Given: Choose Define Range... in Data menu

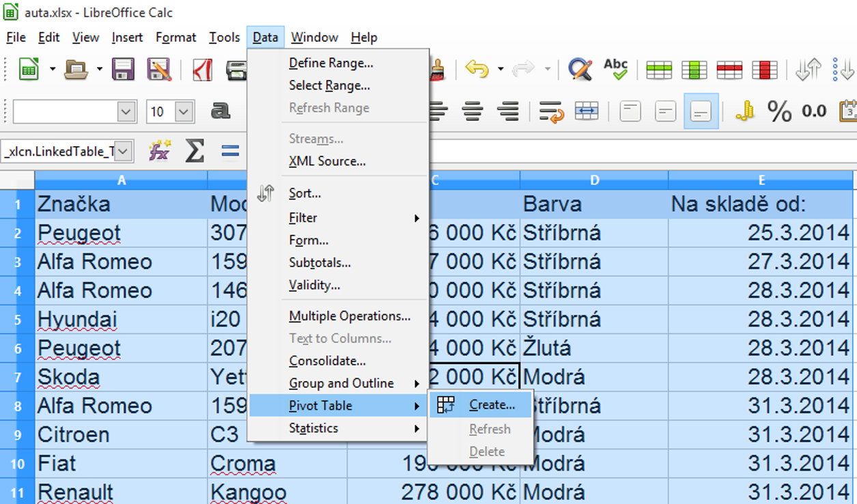Looking at the screenshot, I should pyautogui.click(x=338, y=63).
